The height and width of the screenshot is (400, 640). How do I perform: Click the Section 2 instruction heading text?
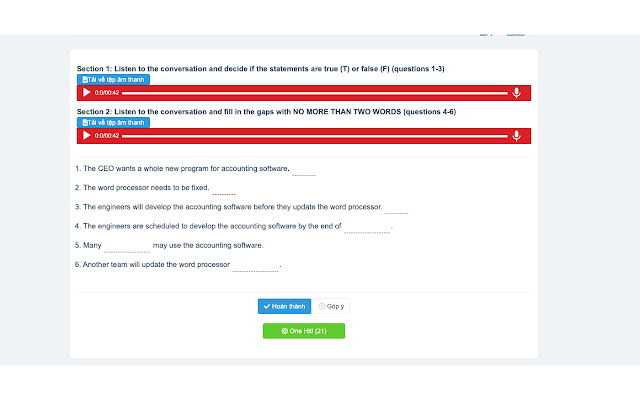(266, 111)
